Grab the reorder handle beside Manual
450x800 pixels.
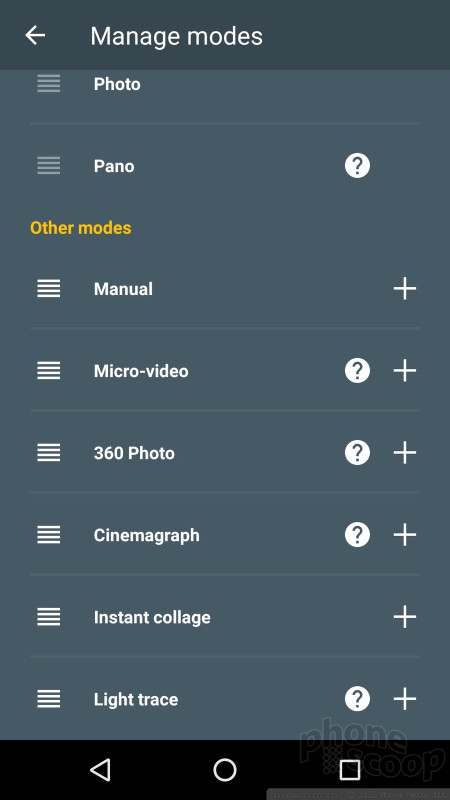pos(48,289)
